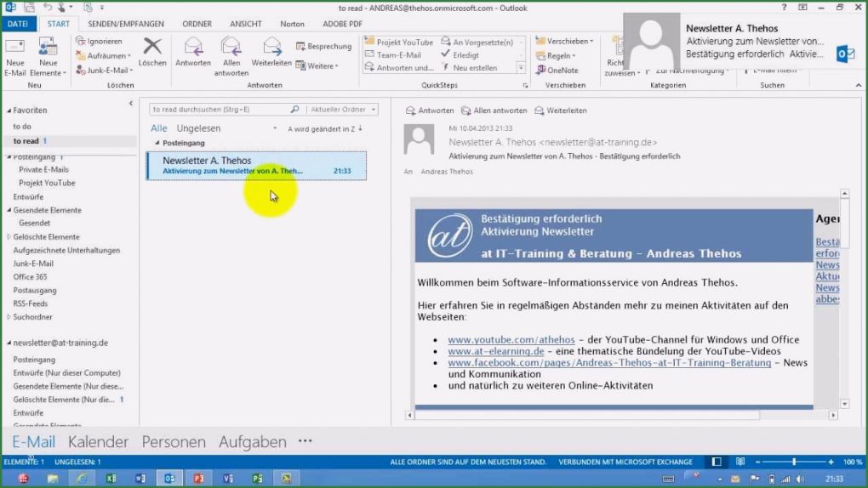Open Excel from the Windows taskbar

tap(111, 479)
